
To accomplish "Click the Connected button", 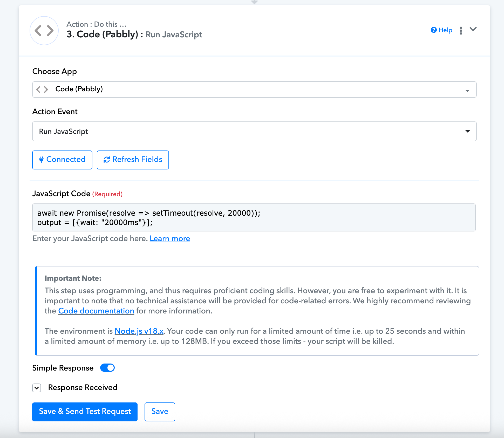I will (x=62, y=160).
